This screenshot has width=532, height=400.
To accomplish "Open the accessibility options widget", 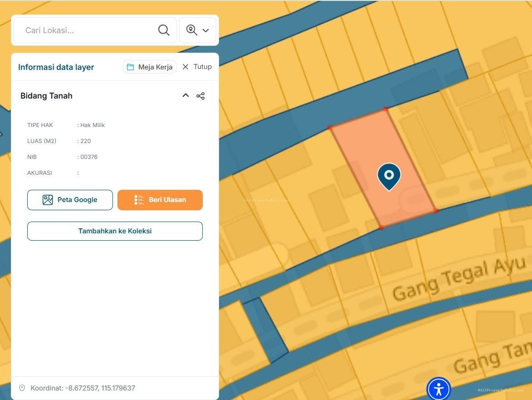I will point(439,389).
